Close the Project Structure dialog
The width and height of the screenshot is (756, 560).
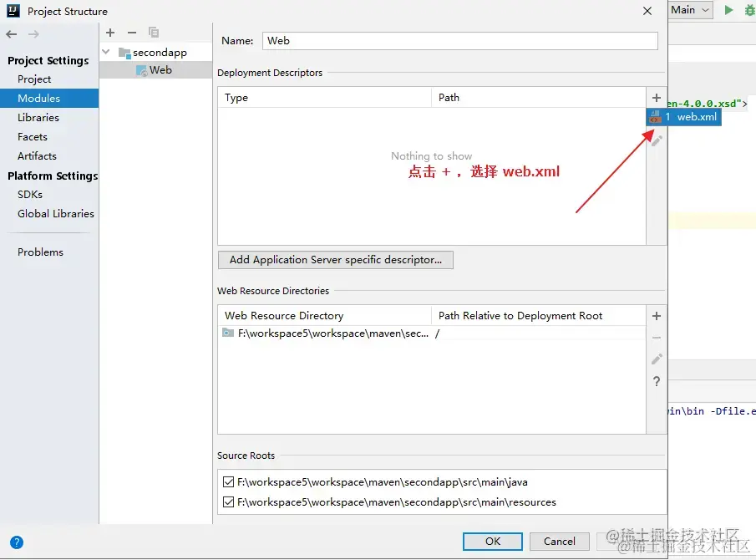(647, 11)
